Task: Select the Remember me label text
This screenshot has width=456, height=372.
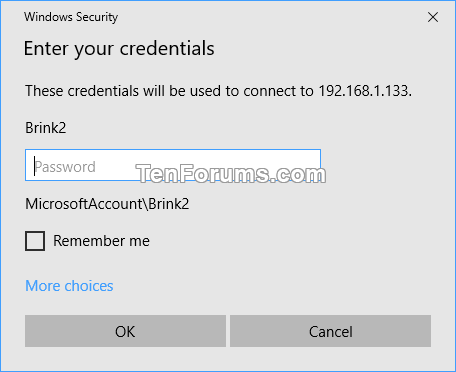Action: pos(101,241)
